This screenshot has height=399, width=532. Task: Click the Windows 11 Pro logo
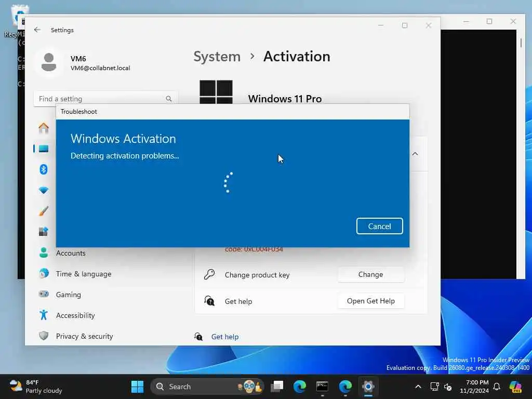tap(216, 92)
